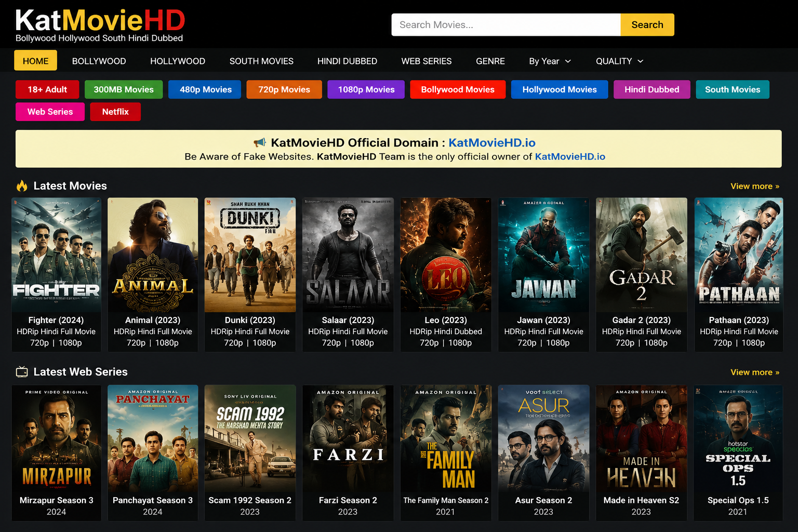Click the Scam 1992 Season 2 title

click(250, 500)
